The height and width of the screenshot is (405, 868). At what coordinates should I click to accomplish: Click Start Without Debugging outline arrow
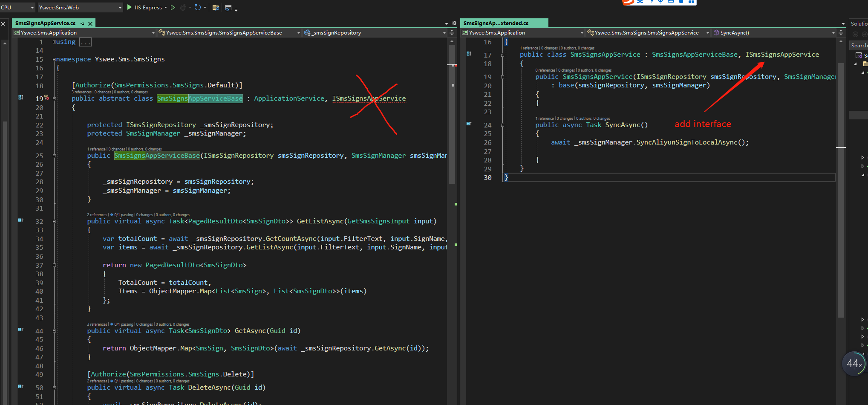173,7
